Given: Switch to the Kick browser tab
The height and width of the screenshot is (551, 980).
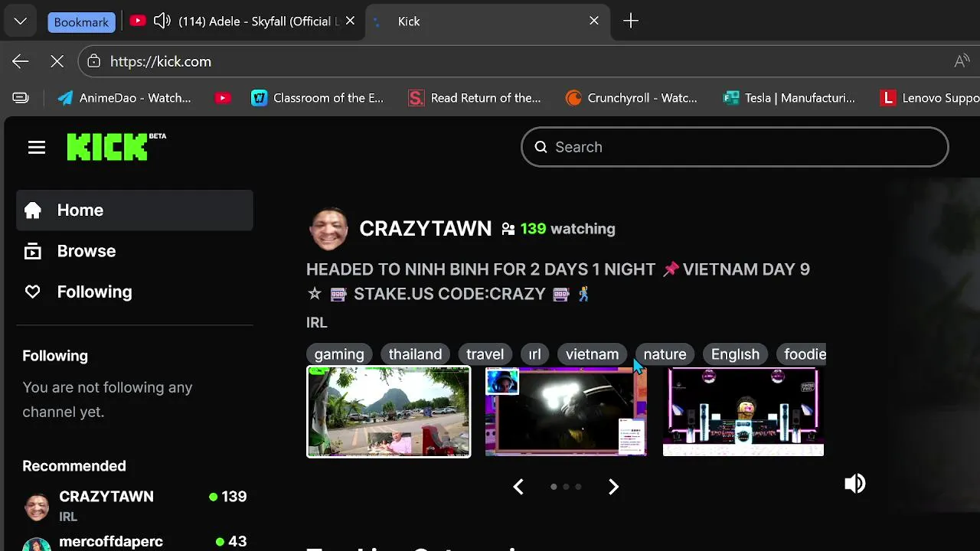Looking at the screenshot, I should tap(488, 21).
